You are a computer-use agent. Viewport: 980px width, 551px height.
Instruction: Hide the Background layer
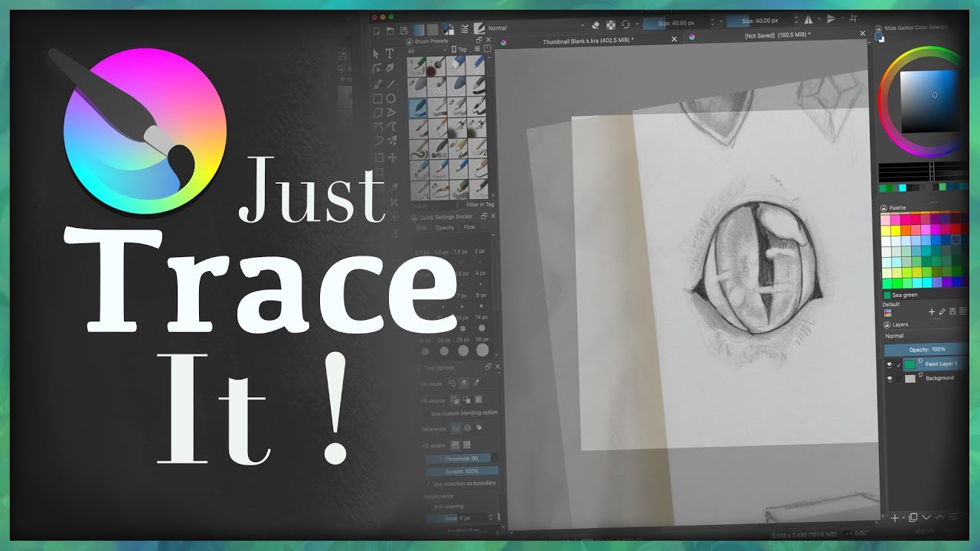pos(889,379)
